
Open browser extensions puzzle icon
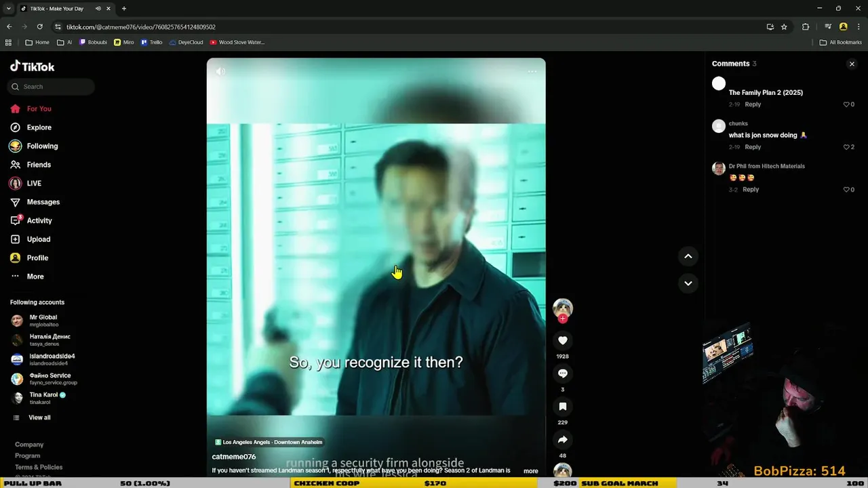pyautogui.click(x=806, y=26)
